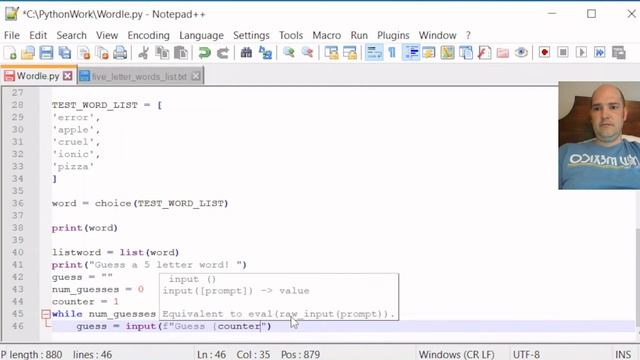Image resolution: width=640 pixels, height=360 pixels.
Task: Click the UTF-8 encoding status field
Action: 526,354
